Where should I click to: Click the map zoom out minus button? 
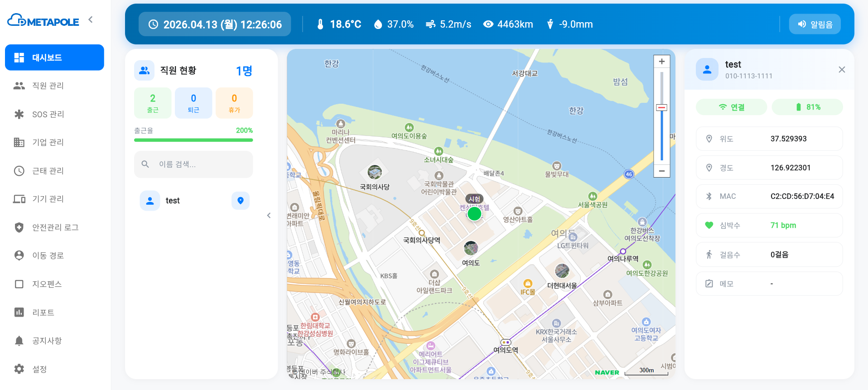pos(661,171)
